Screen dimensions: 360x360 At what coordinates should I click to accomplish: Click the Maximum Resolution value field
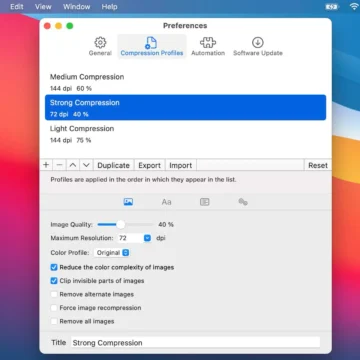(130, 238)
